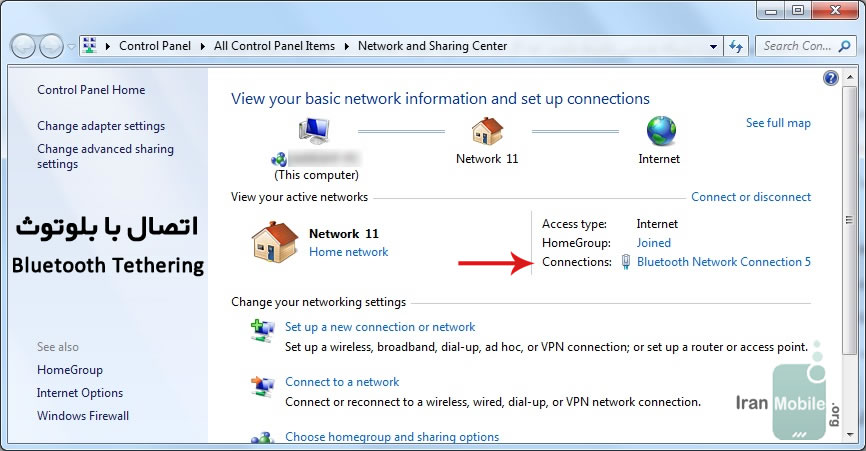Click bold Network 11 name text
This screenshot has height=451, width=866.
coord(344,234)
